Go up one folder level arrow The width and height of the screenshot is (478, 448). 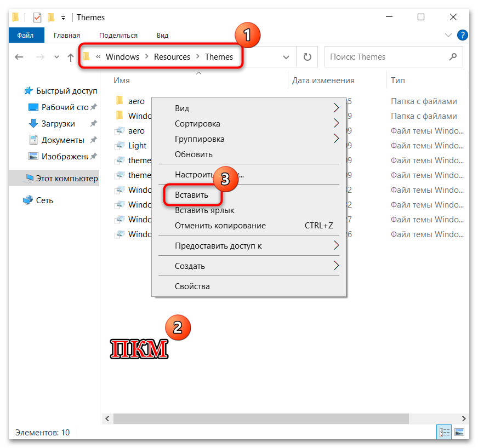70,57
